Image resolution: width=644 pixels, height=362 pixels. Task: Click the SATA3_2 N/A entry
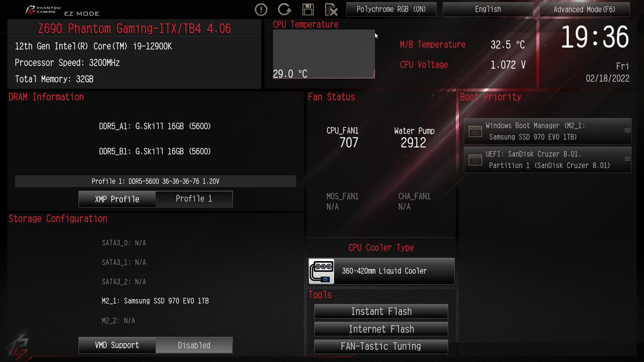124,282
